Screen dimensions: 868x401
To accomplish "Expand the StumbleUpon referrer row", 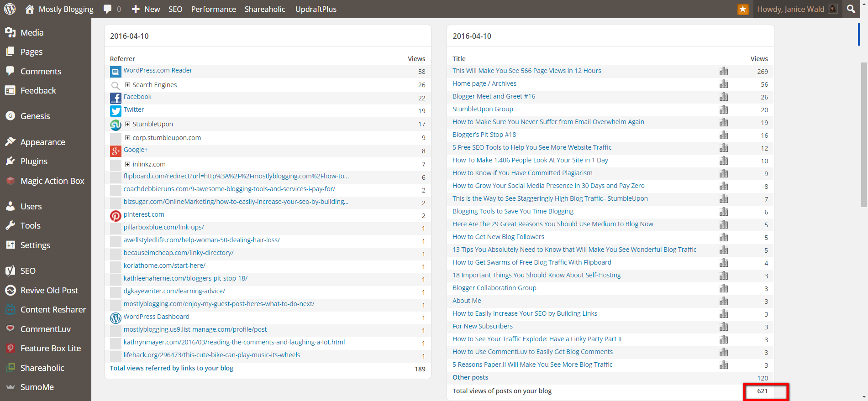I will pyautogui.click(x=127, y=124).
